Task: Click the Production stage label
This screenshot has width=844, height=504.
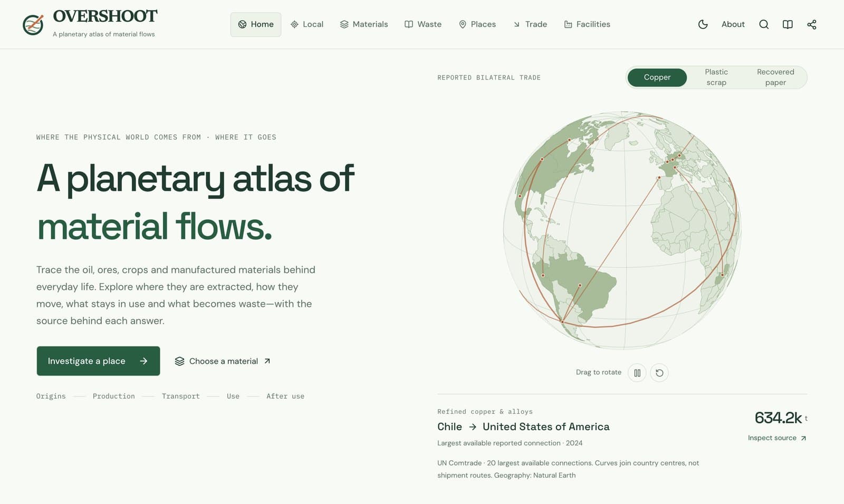Action: [114, 396]
